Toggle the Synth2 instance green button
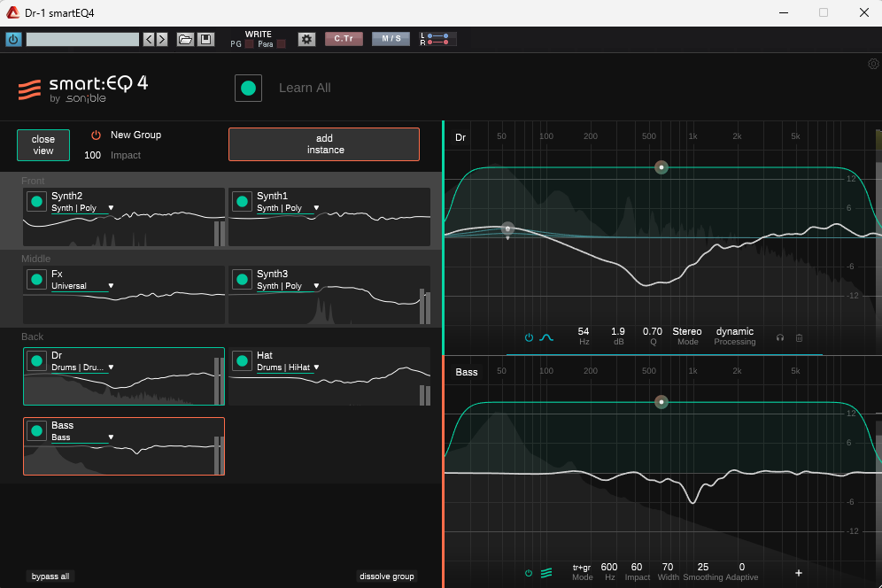This screenshot has height=588, width=882. pyautogui.click(x=37, y=201)
